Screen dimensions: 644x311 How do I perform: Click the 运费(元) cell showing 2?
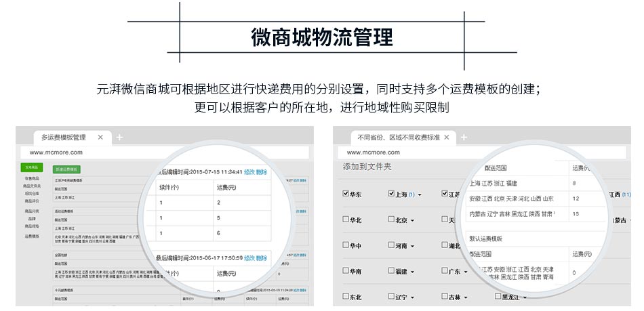tap(242, 203)
